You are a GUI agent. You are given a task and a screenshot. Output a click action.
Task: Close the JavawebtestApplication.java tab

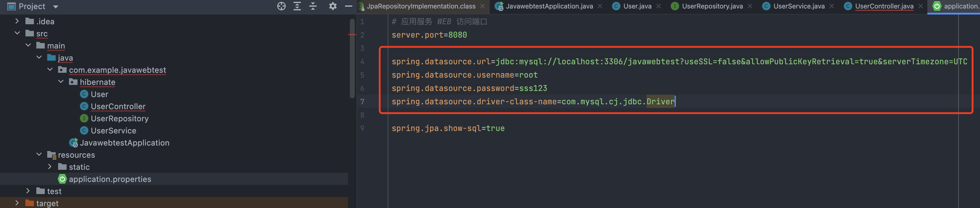(600, 6)
